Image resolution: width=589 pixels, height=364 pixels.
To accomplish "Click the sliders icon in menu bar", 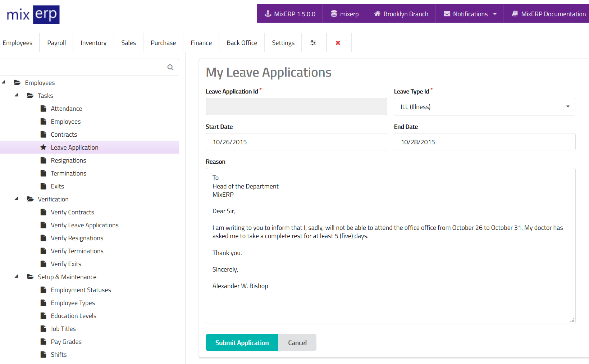I will click(x=314, y=43).
